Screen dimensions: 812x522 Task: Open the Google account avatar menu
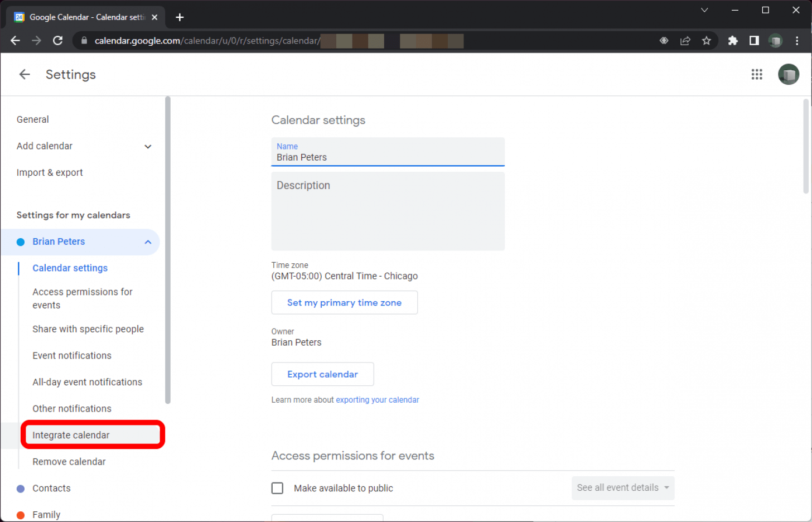click(x=789, y=74)
